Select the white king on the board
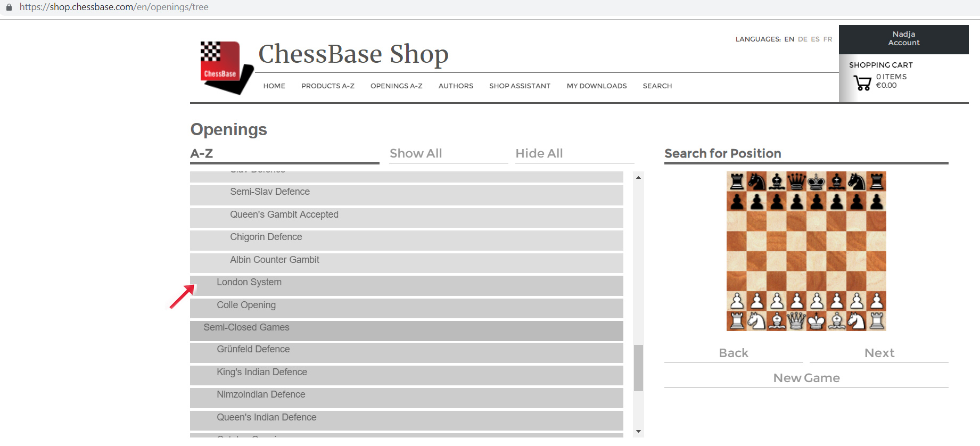This screenshot has width=980, height=446. (816, 321)
